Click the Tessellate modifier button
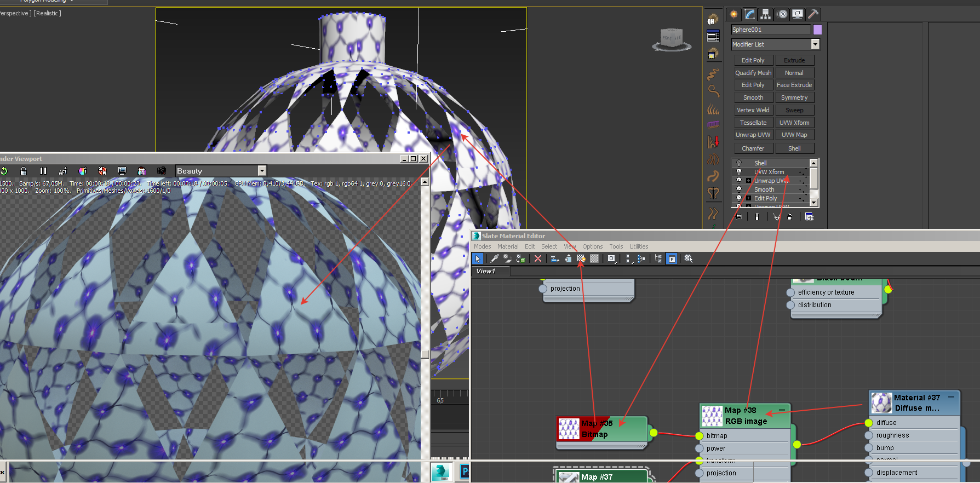 point(753,123)
